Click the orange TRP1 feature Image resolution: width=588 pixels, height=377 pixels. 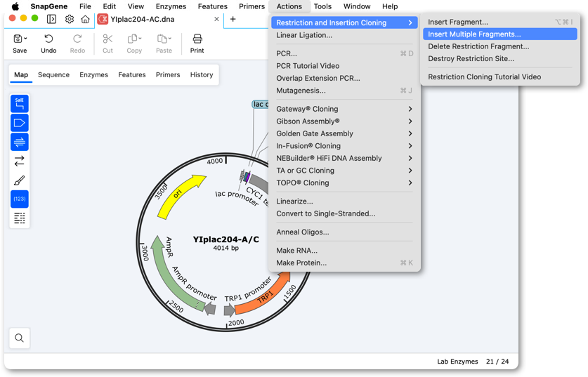266,296
